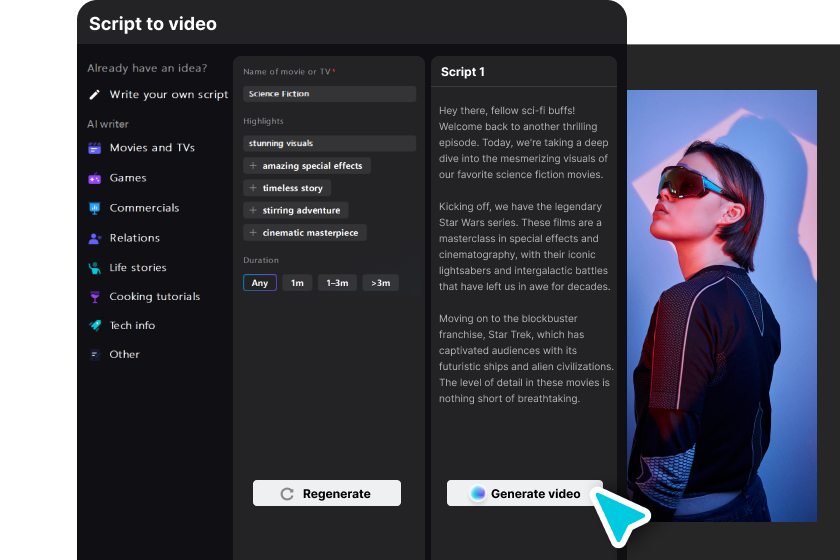Click the AI writer section label
Viewport: 840px width, 560px height.
(x=108, y=124)
